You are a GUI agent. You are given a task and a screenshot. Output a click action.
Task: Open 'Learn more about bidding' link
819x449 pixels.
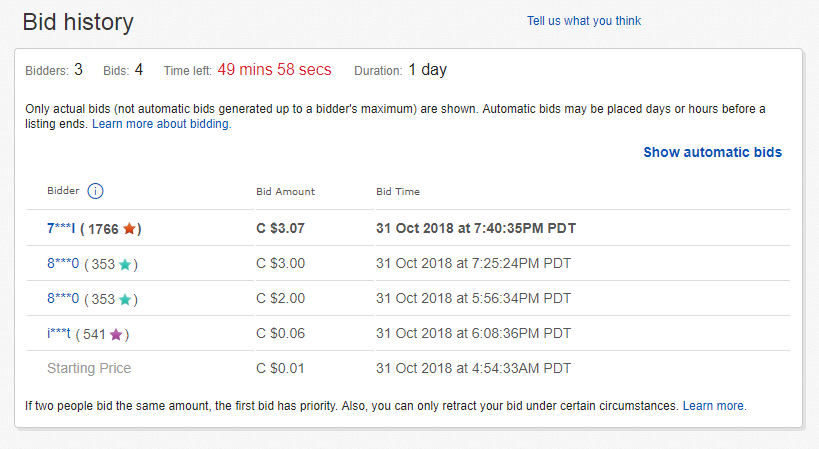coord(161,124)
